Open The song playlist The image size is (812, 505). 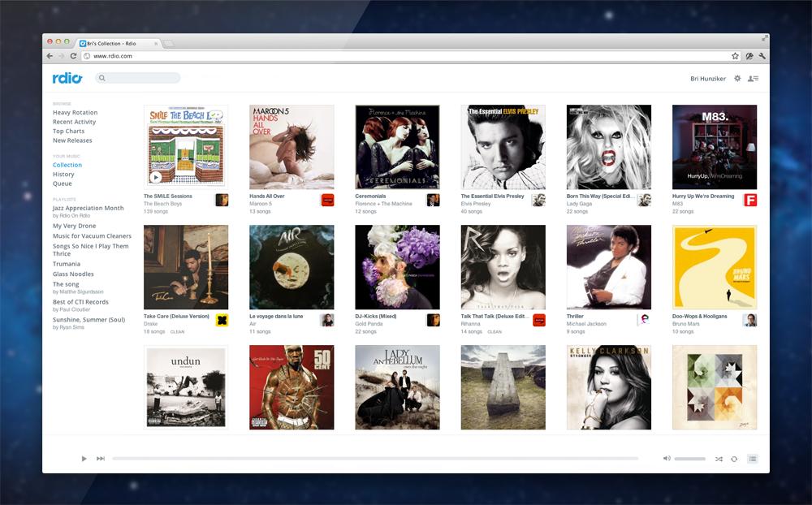point(66,284)
